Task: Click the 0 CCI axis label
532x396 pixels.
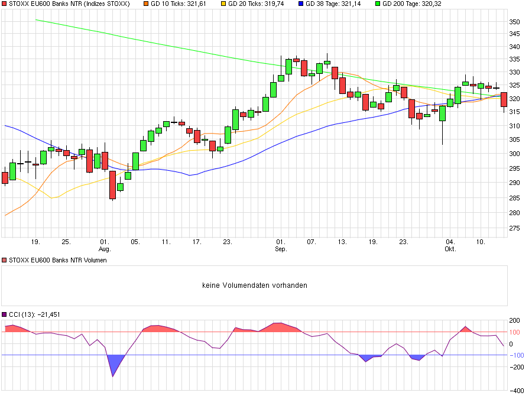Action: tap(511, 344)
